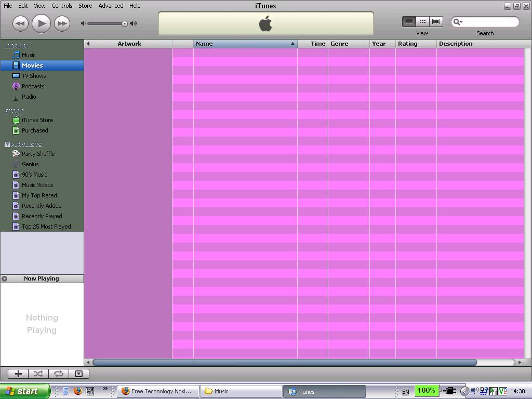Select the Recently Played playlist
532x399 pixels.
(42, 216)
